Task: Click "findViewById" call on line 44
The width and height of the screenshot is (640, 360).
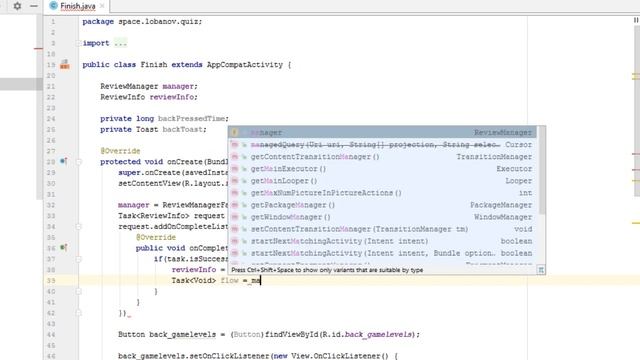Action: pyautogui.click(x=292, y=334)
